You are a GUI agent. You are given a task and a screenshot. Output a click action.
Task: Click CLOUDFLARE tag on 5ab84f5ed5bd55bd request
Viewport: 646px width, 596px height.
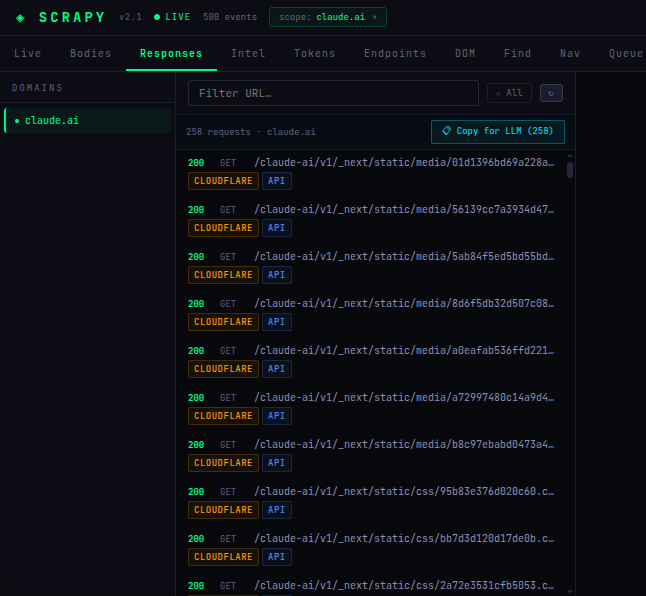[223, 275]
